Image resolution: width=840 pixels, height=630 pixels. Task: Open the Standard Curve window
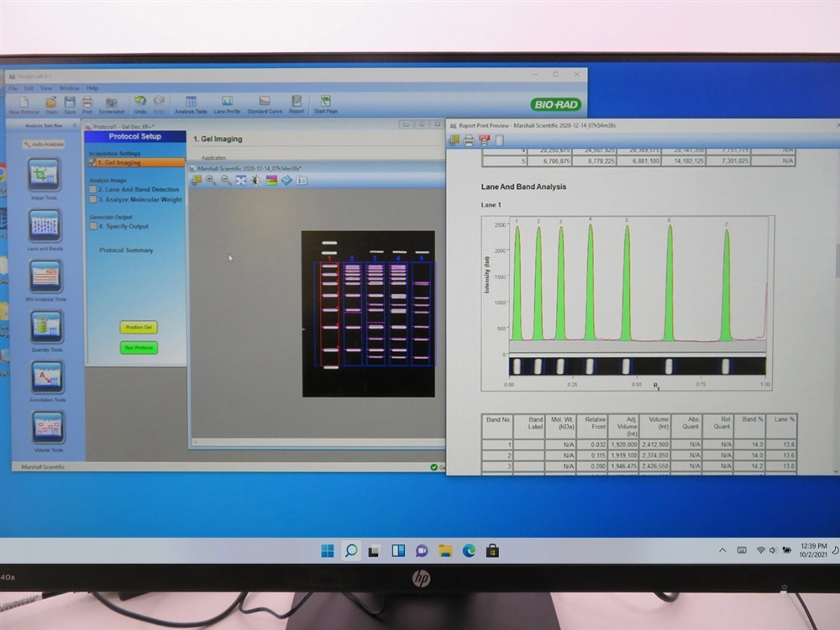[264, 103]
